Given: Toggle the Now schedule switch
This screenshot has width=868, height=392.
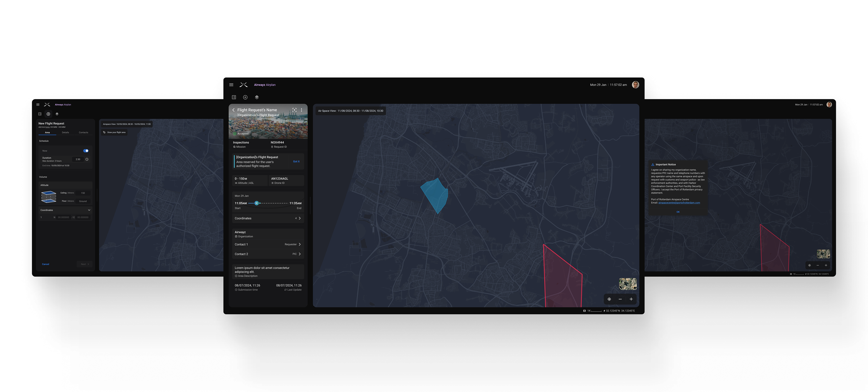Looking at the screenshot, I should (86, 151).
